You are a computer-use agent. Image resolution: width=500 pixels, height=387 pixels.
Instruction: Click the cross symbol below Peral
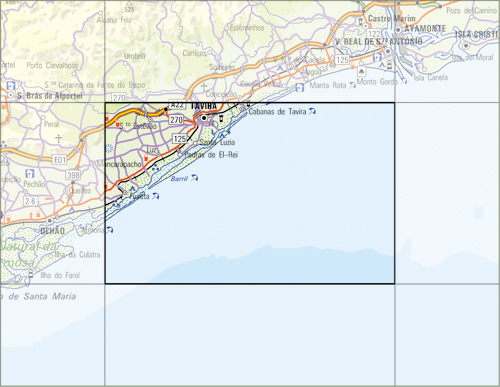[58, 138]
